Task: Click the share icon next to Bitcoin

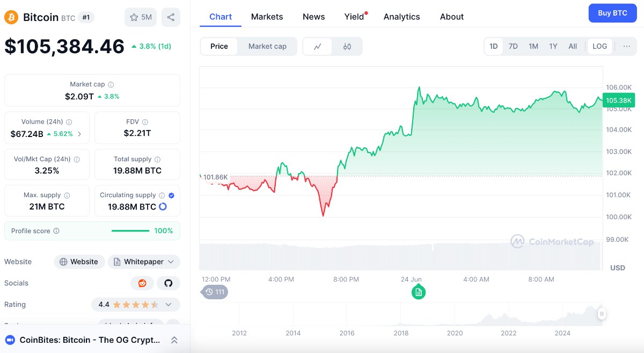Action: point(171,17)
